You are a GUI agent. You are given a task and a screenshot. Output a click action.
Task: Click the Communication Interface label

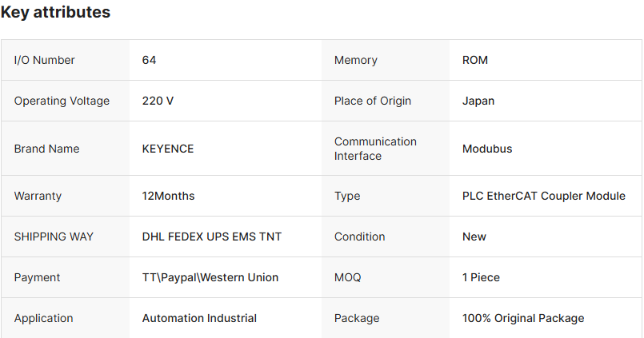click(375, 149)
